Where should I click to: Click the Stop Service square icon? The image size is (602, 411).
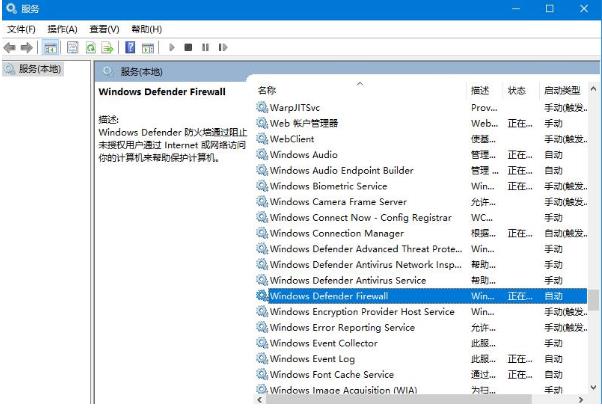click(x=188, y=48)
